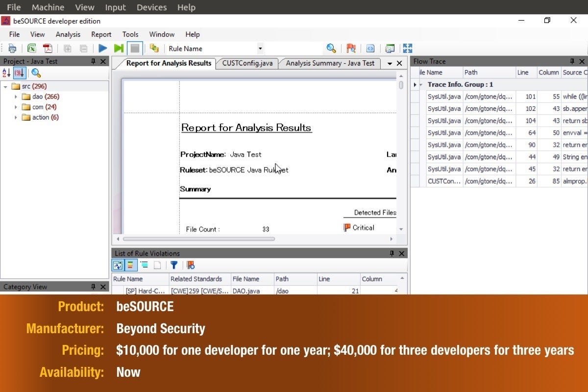Expand the com (24) folder

point(16,107)
